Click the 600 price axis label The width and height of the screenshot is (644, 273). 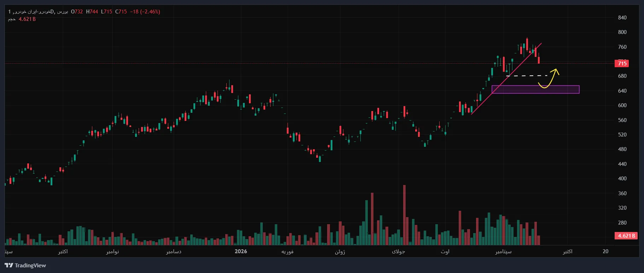click(x=622, y=105)
